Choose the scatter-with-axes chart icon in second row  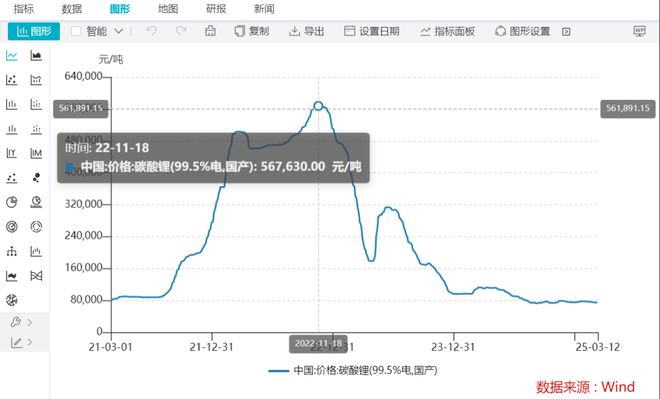click(x=12, y=80)
